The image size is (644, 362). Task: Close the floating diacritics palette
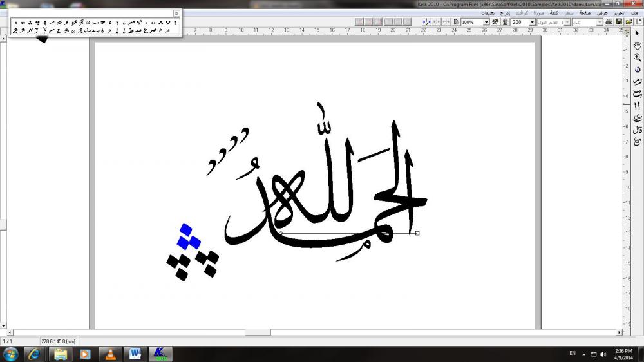tap(176, 13)
